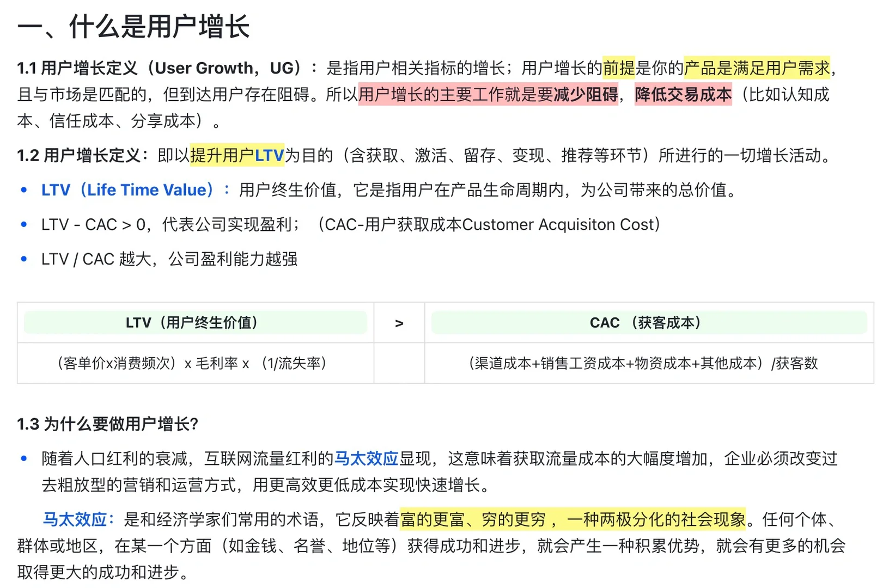Click the line "本、信任成本、分享成本）。"
Image resolution: width=877 pixels, height=588 pixels.
click(119, 121)
